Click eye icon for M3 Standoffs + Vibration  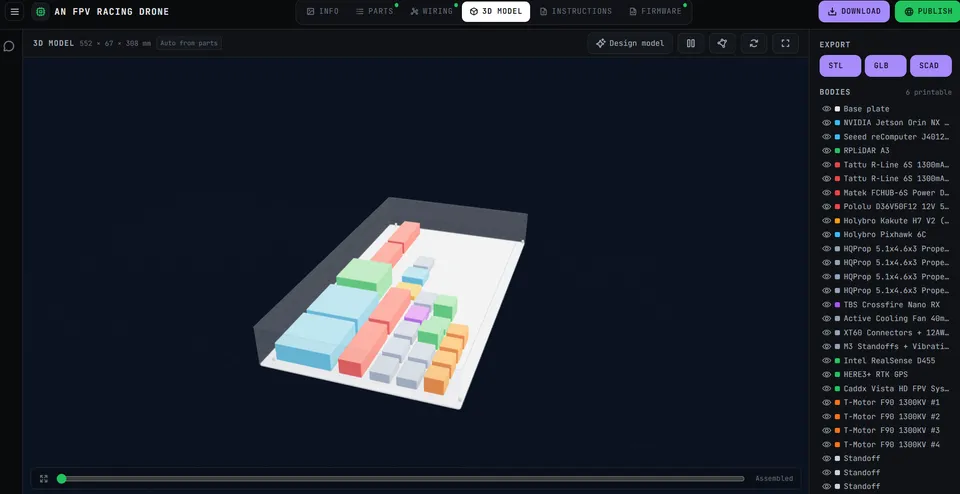click(x=827, y=346)
